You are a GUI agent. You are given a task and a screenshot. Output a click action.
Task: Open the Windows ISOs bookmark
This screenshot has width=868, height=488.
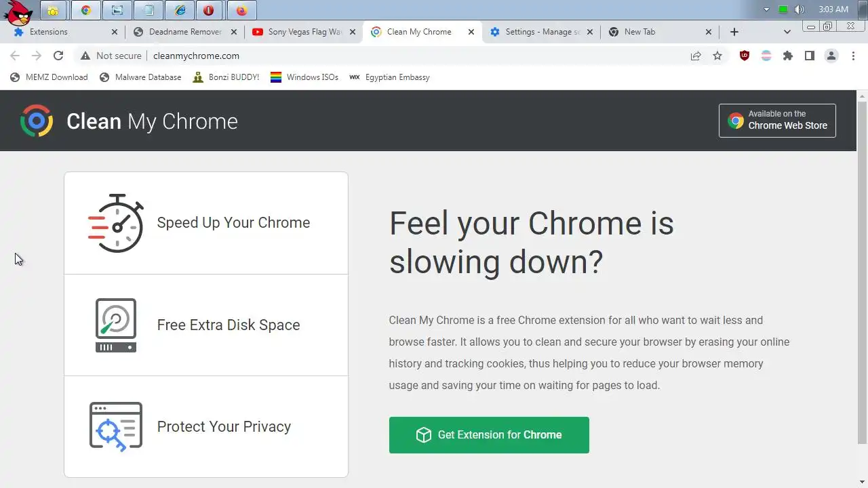click(x=304, y=77)
